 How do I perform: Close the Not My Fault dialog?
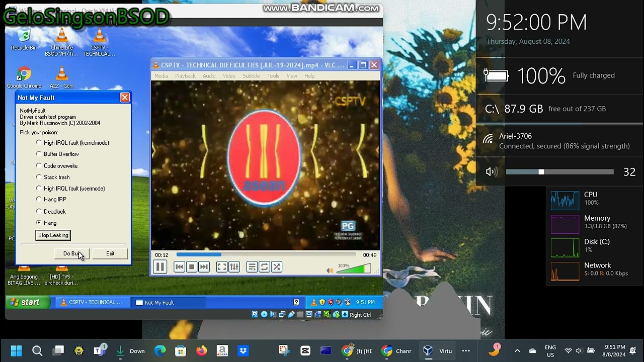(125, 98)
